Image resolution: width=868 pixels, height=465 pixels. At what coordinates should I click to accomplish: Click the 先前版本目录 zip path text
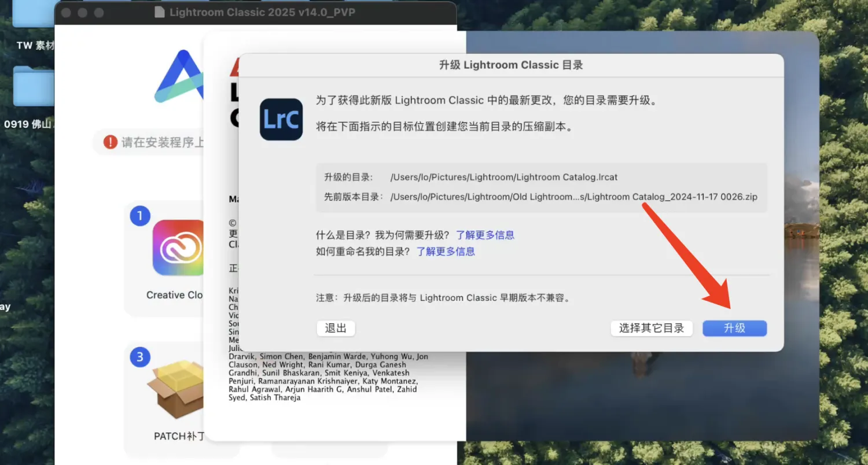573,197
